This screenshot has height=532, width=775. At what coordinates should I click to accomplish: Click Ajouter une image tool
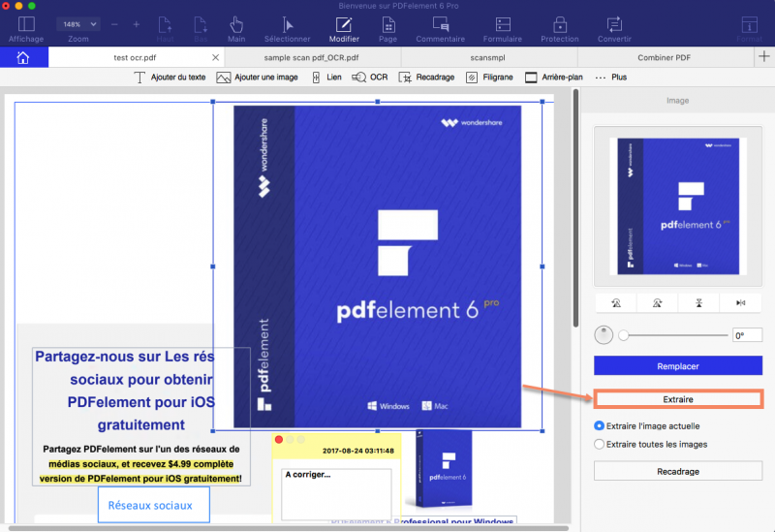click(257, 78)
